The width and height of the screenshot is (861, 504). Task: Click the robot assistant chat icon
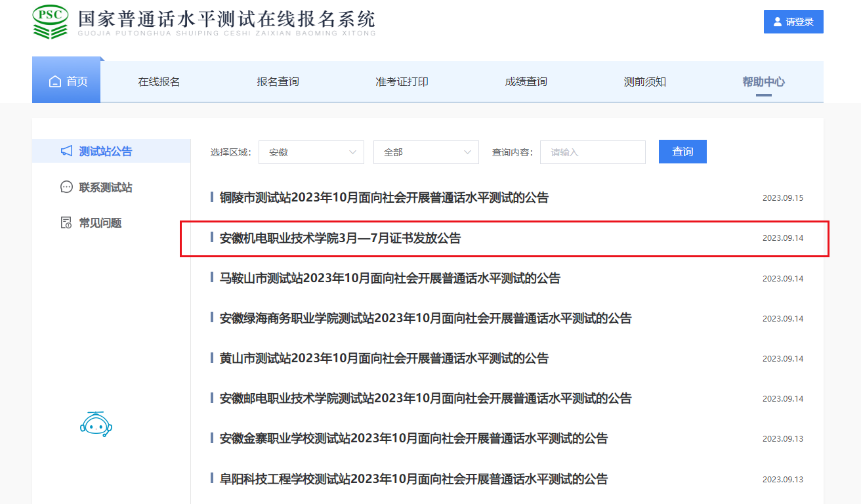(x=96, y=424)
